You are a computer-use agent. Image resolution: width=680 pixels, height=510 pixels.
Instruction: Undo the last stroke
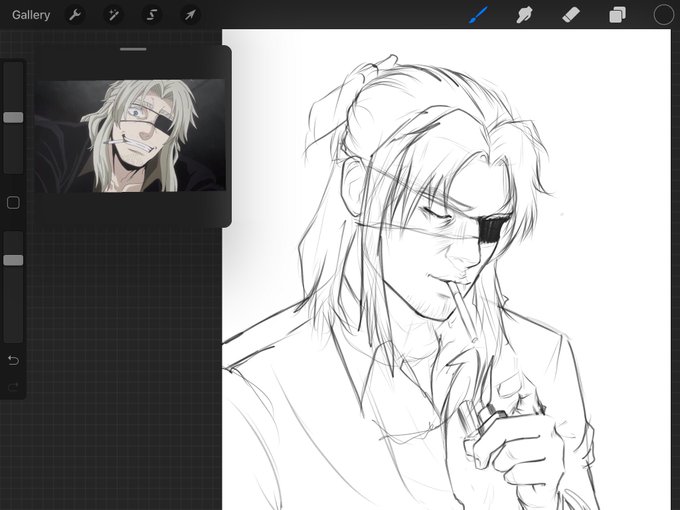click(x=13, y=360)
